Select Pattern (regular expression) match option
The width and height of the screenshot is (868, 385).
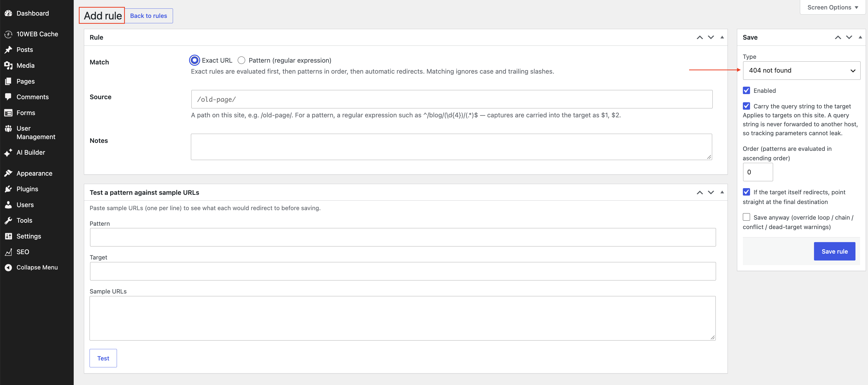pos(241,60)
